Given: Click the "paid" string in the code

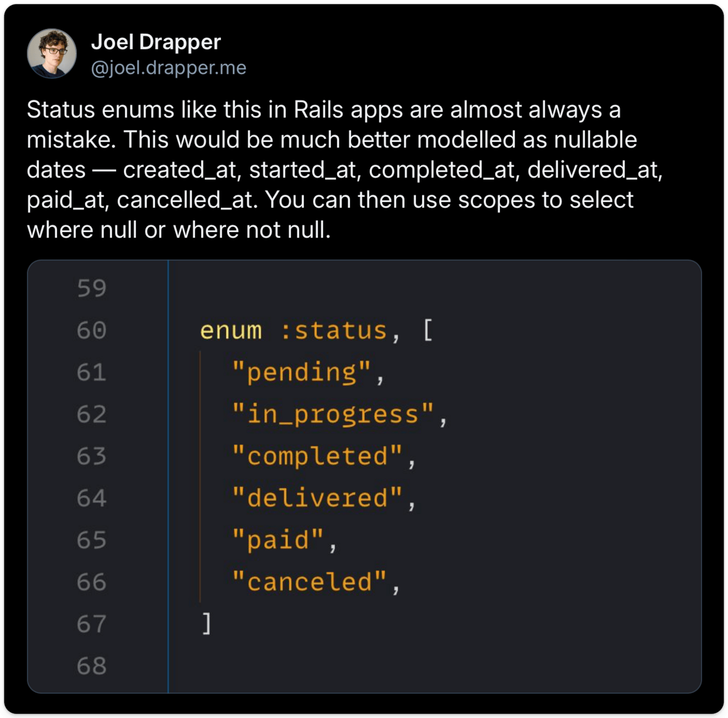Looking at the screenshot, I should [x=278, y=540].
